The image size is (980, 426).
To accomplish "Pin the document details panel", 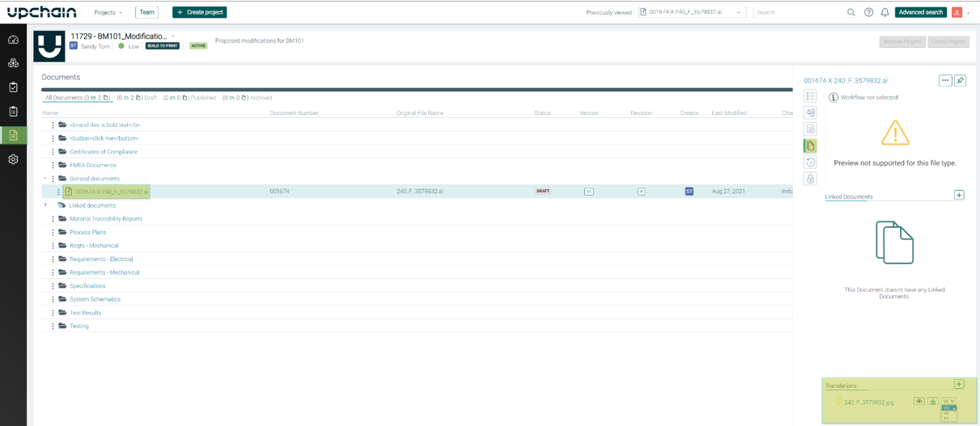I will (960, 80).
